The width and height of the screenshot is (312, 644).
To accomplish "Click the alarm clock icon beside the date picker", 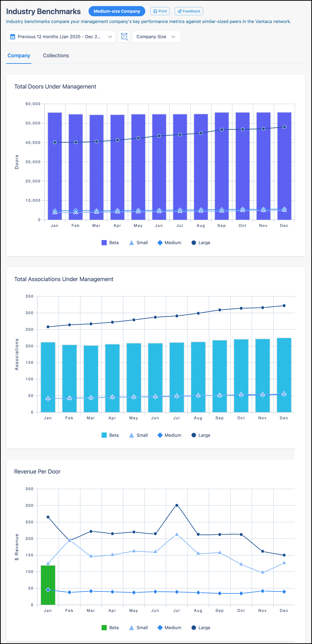I will pyautogui.click(x=124, y=36).
